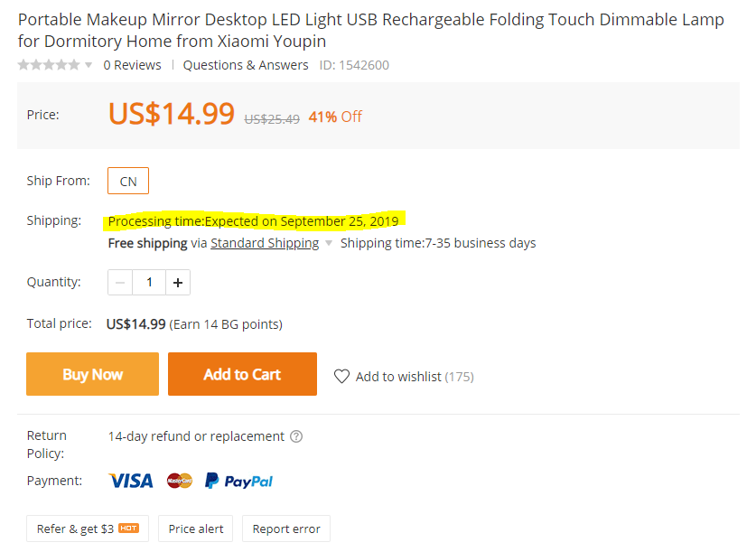
Task: Click the HOT badge on Refer button
Action: [x=128, y=528]
